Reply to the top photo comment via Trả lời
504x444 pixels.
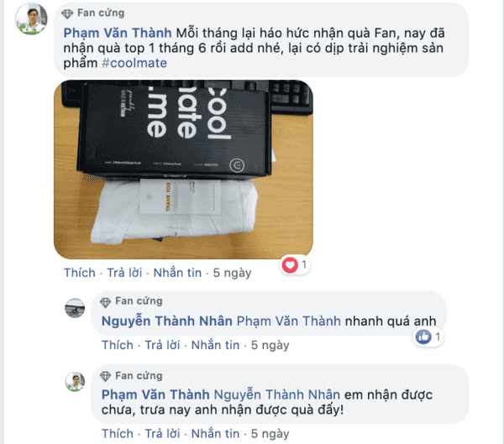pyautogui.click(x=124, y=273)
